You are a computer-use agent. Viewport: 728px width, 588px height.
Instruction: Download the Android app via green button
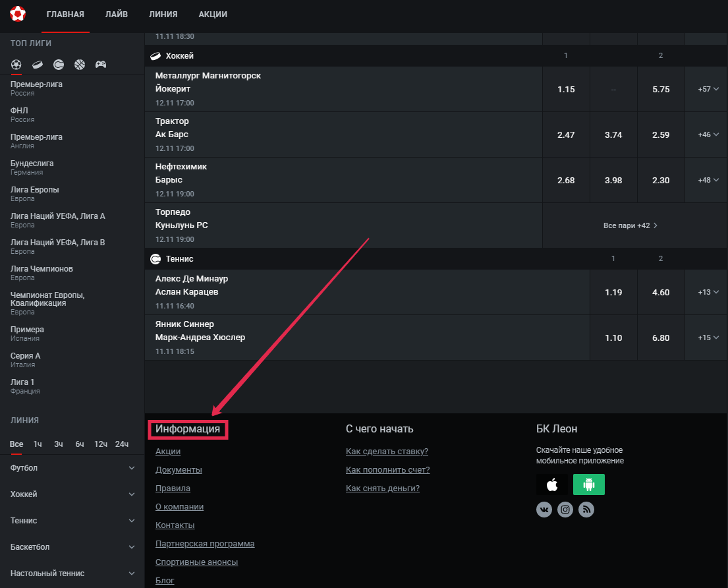click(x=588, y=485)
